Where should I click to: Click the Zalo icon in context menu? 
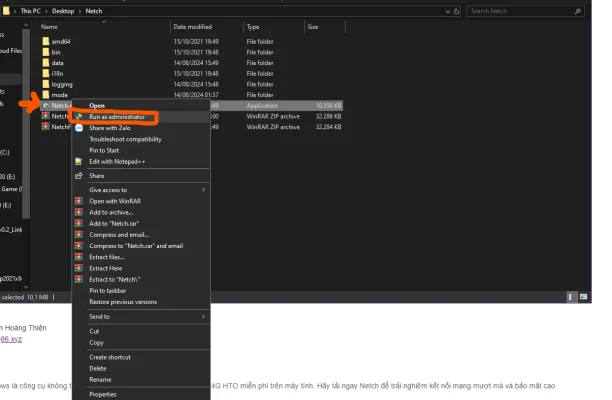point(79,128)
